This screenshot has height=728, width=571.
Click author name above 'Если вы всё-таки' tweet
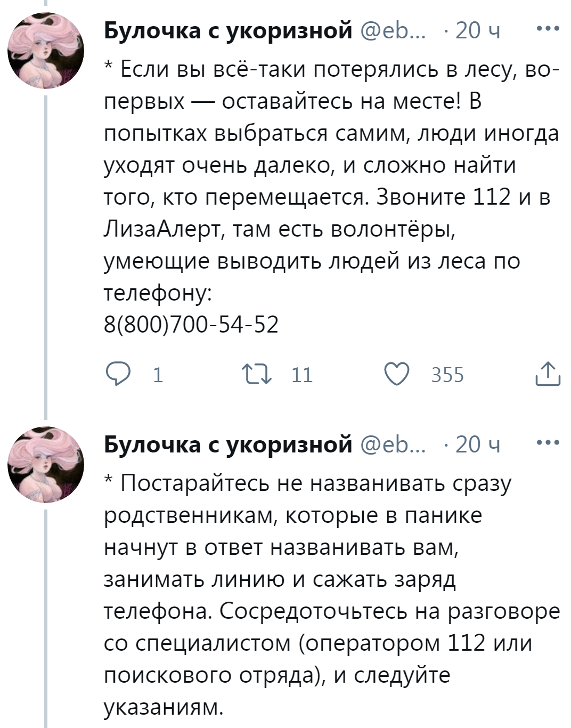[x=228, y=30]
